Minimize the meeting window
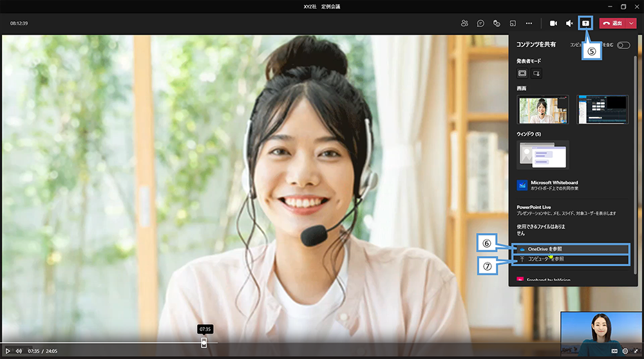644x359 pixels. tap(611, 6)
